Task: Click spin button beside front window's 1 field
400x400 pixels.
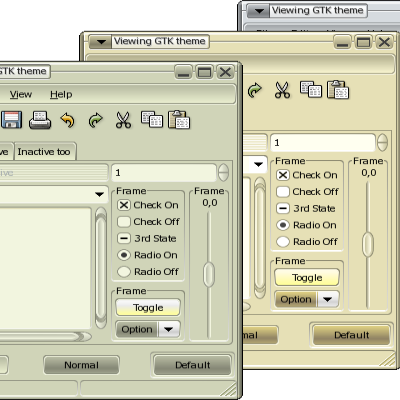Action: 223,173
